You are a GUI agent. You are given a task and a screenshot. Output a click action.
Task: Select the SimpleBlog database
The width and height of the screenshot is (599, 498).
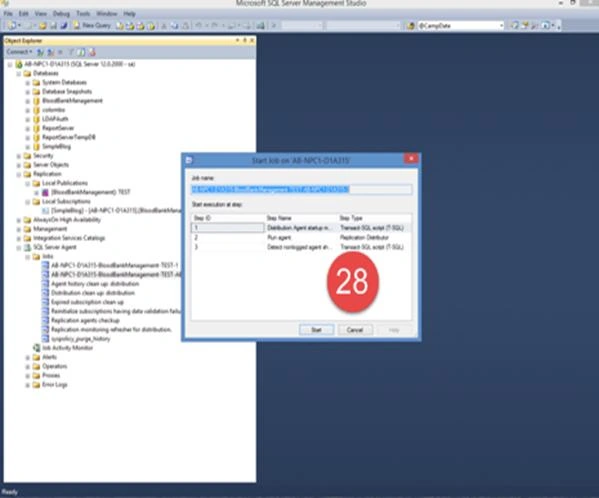click(57, 147)
